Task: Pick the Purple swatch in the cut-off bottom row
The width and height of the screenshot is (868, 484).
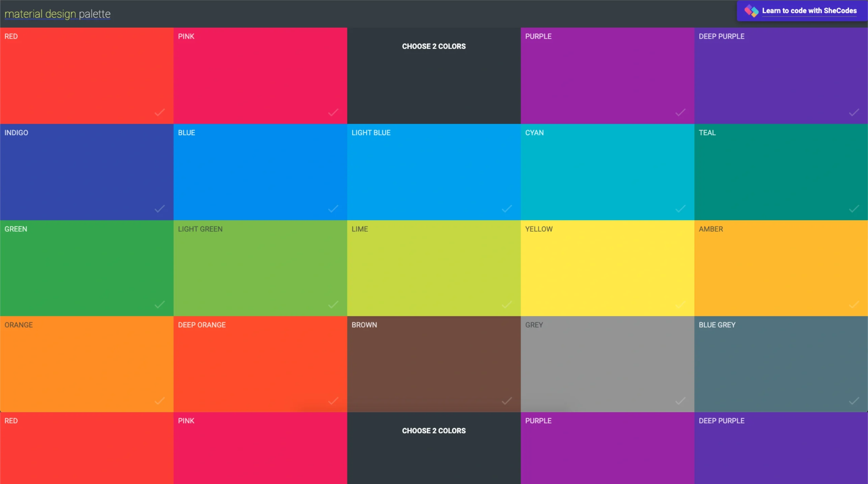Action: [x=608, y=448]
